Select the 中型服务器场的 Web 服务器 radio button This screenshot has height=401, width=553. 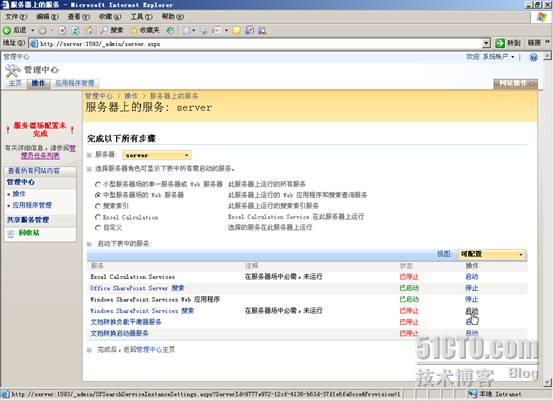tap(98, 195)
